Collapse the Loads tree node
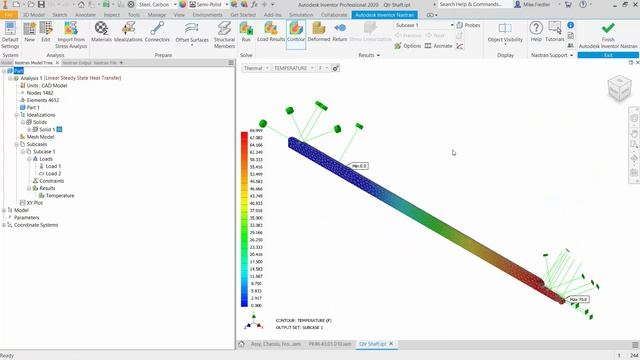The height and width of the screenshot is (360, 640). 29,159
